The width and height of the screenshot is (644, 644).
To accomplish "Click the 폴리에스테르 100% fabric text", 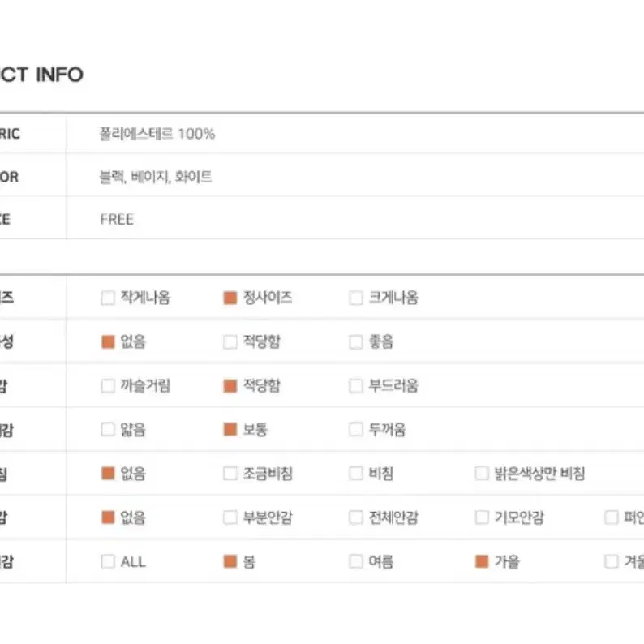I will point(157,134).
